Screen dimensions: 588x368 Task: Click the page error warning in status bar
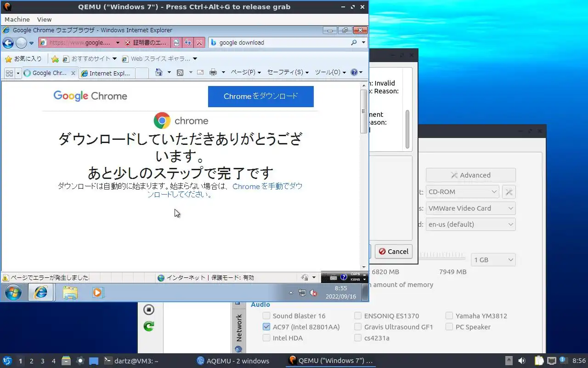[x=46, y=277]
